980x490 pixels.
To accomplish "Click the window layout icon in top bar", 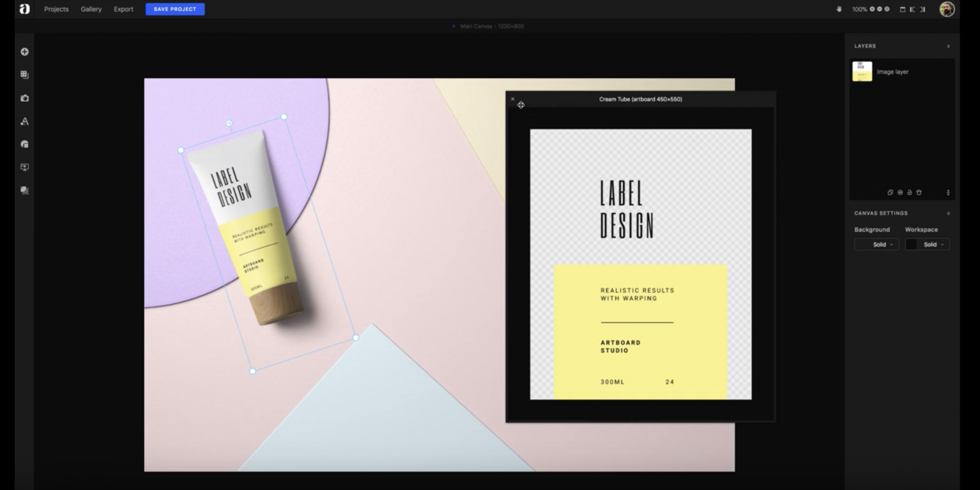I will [x=902, y=9].
